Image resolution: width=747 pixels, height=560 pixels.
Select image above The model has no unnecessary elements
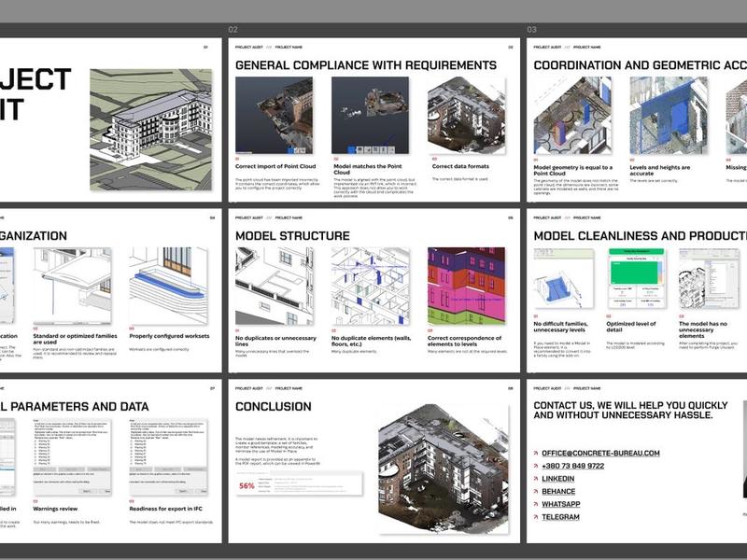pyautogui.click(x=709, y=278)
